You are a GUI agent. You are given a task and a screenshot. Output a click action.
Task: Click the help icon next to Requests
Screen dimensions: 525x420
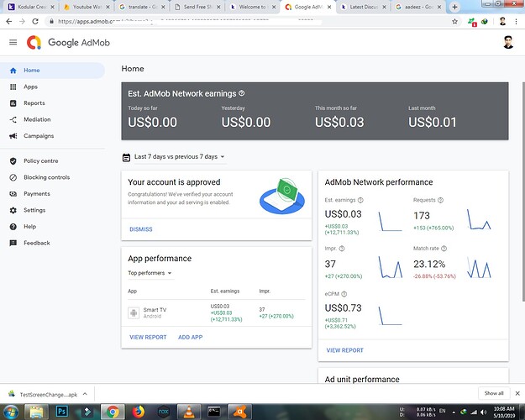coord(441,200)
